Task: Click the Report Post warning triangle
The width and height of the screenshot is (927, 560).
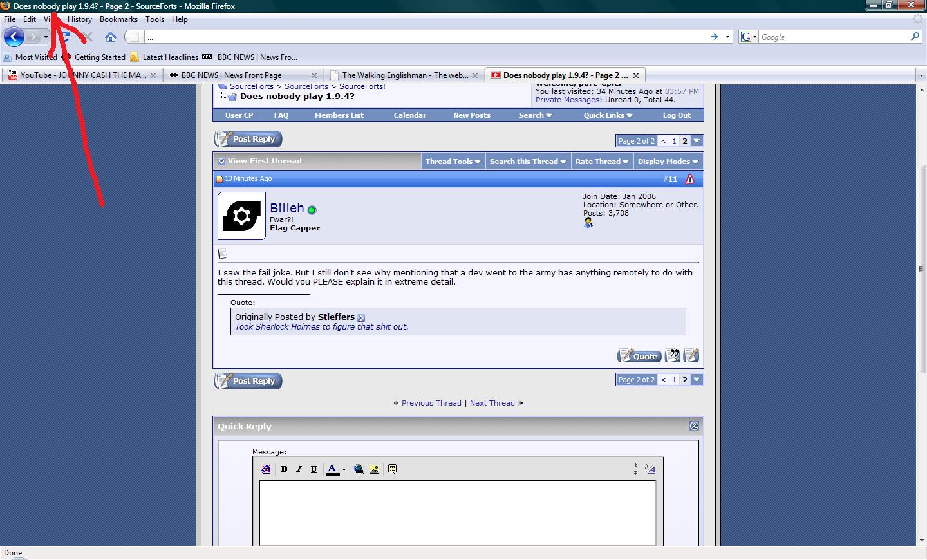Action: pos(689,179)
